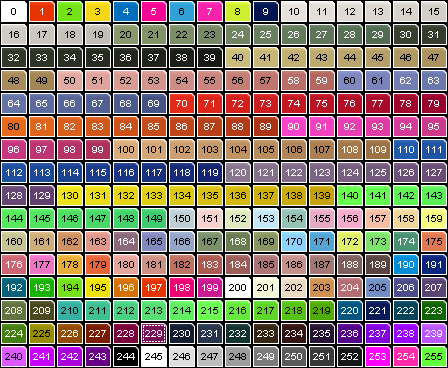Select white swatch numbered 200

(x=238, y=288)
